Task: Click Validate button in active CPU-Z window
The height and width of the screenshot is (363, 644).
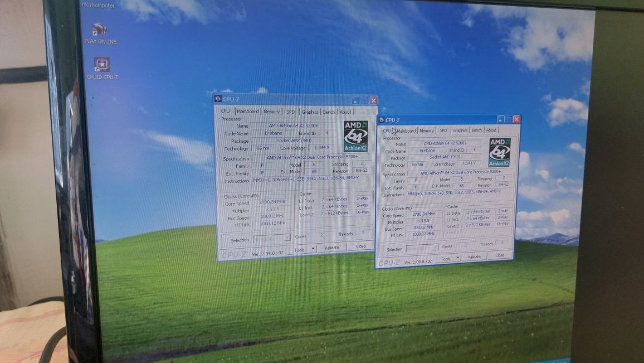Action: (474, 256)
